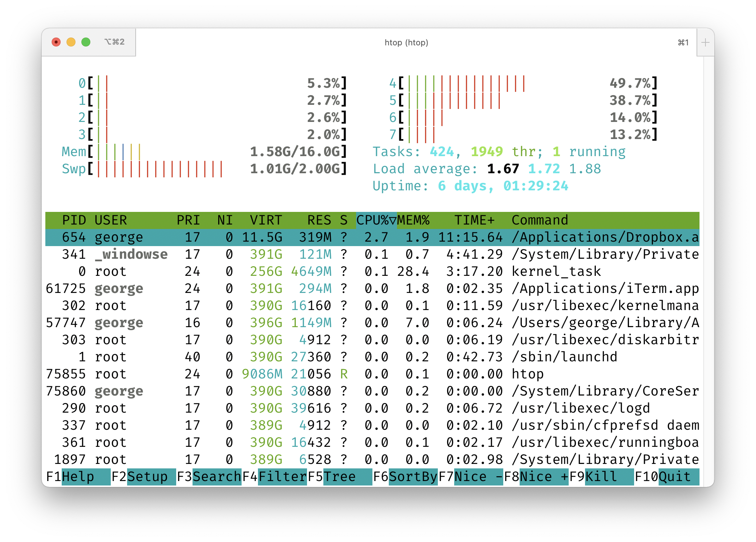Viewport: 756px width, 542px height.
Task: Click the green zoom window button
Action: pyautogui.click(x=86, y=42)
